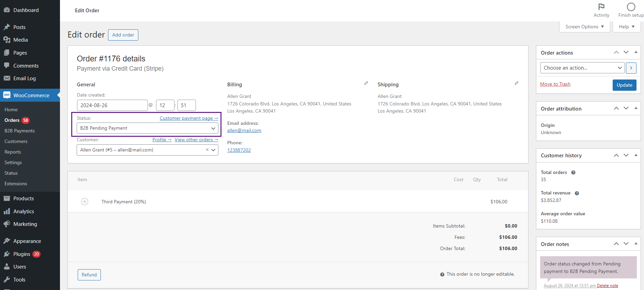Click the Pages icon in sidebar
The image size is (644, 290).
click(x=7, y=53)
